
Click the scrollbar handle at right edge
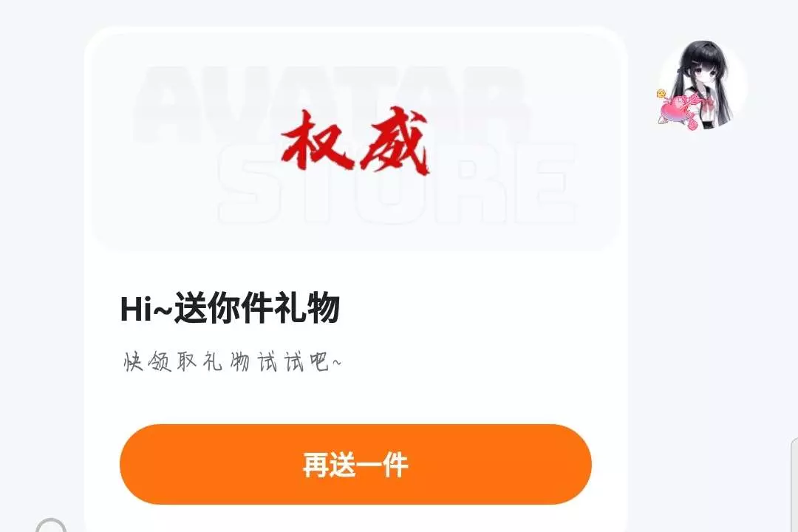pyautogui.click(x=794, y=484)
